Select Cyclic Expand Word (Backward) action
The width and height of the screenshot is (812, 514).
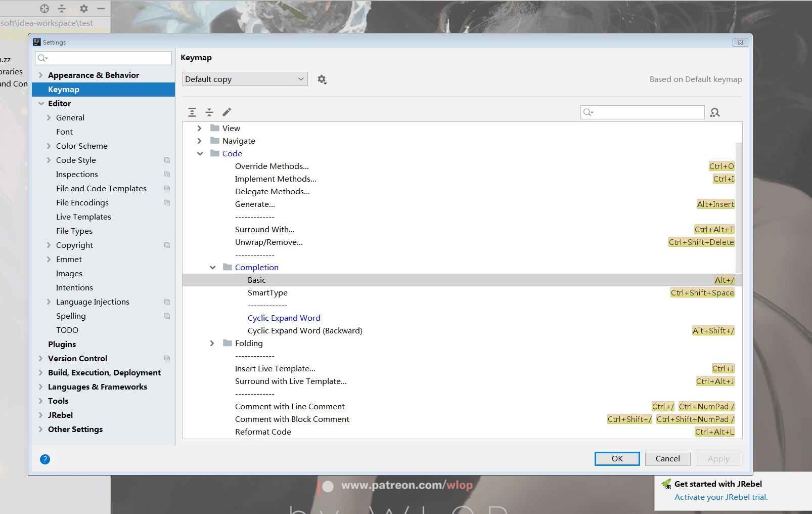[x=462, y=330]
